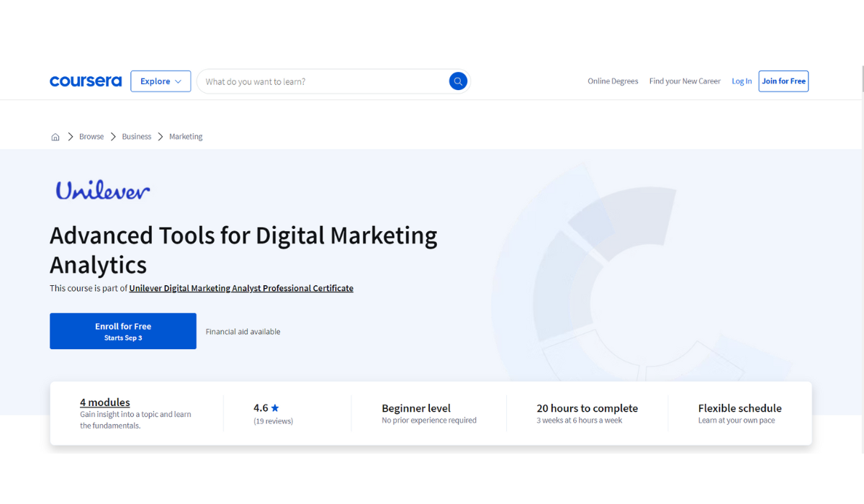Click the '(19 reviews)' text
Screen dimensions: 864x504
(274, 421)
